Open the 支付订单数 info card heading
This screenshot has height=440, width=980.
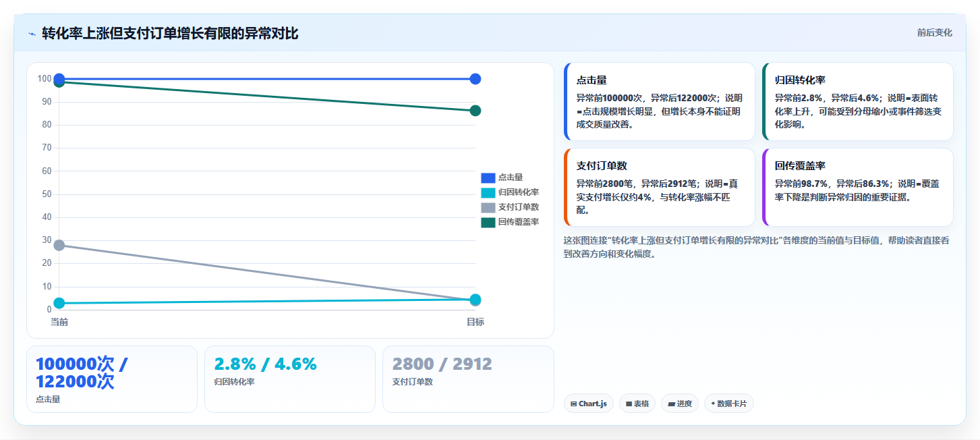pyautogui.click(x=602, y=166)
